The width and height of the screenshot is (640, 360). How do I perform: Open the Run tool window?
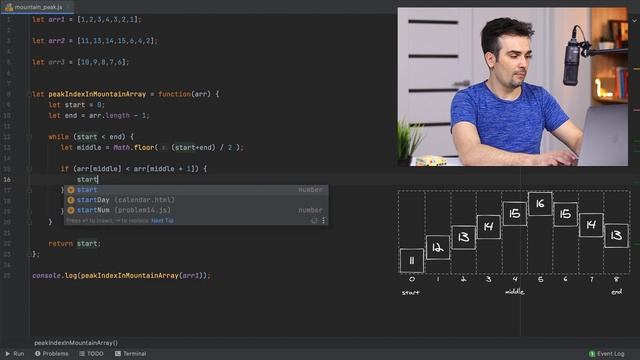[15, 353]
